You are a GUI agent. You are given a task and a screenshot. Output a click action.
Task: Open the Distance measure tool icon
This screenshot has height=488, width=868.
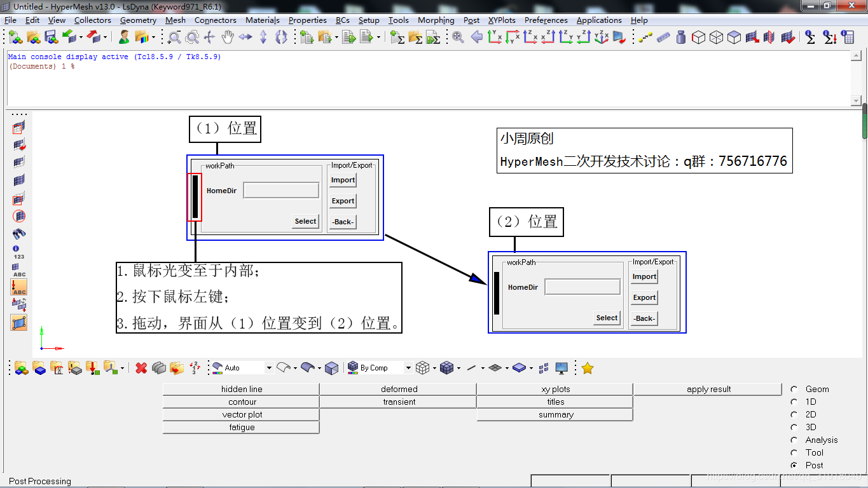pos(645,37)
